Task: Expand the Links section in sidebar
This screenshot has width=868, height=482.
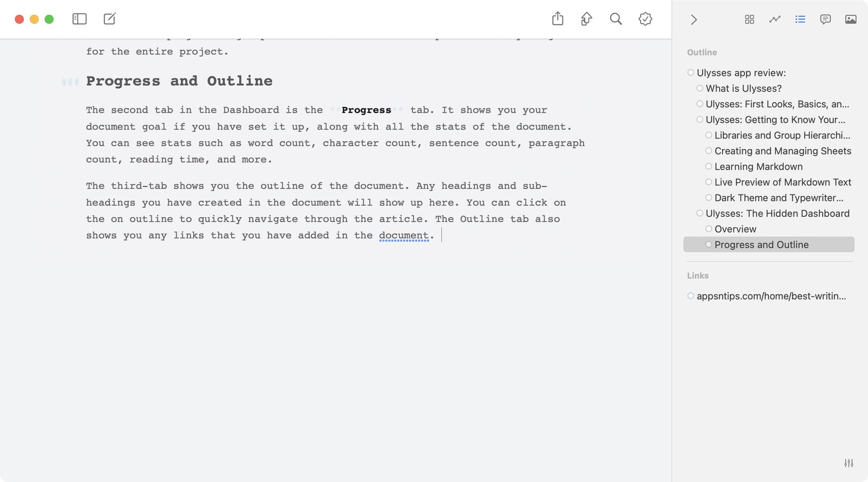Action: coord(697,275)
